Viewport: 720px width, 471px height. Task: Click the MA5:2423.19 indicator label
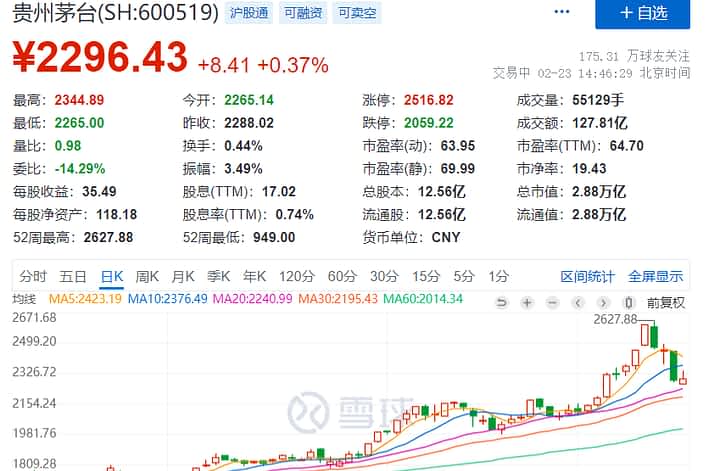click(x=85, y=299)
